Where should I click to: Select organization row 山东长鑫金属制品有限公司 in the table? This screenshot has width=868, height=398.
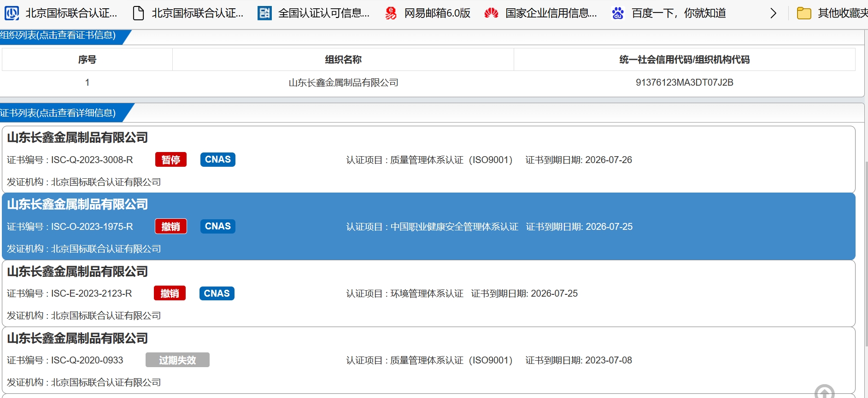(x=343, y=82)
